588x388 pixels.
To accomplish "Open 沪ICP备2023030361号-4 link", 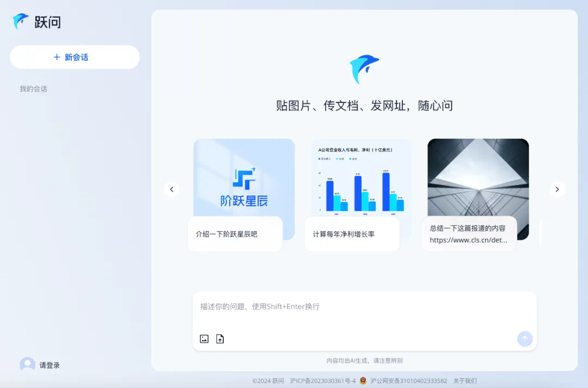I will pyautogui.click(x=322, y=381).
